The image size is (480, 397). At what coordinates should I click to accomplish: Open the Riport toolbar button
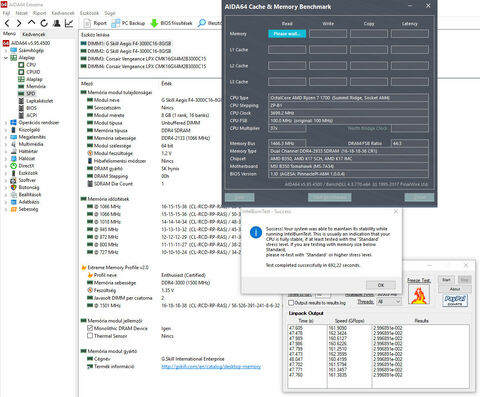coord(95,23)
